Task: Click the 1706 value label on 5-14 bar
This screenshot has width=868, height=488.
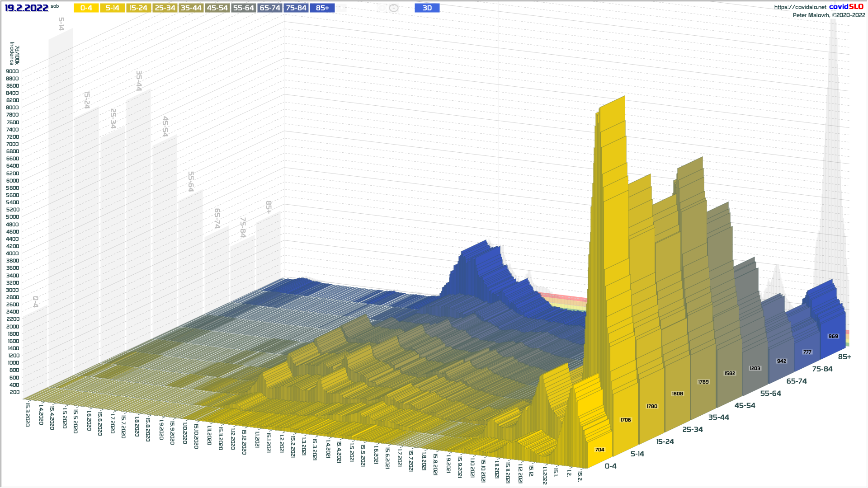Action: tap(625, 420)
